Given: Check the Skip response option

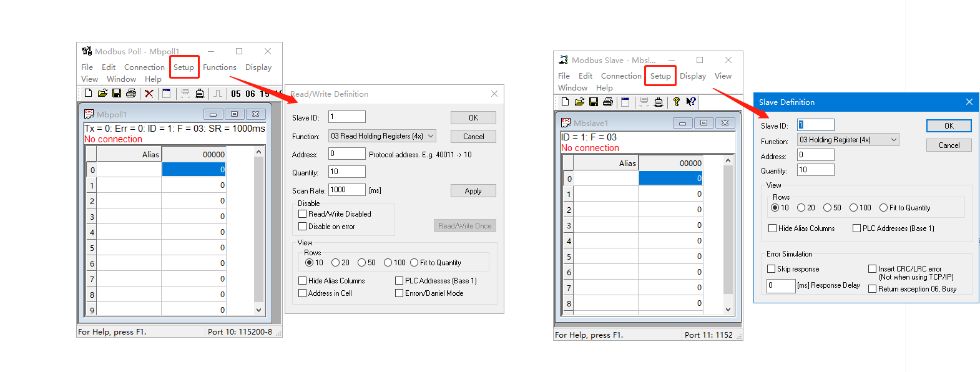Looking at the screenshot, I should click(772, 269).
